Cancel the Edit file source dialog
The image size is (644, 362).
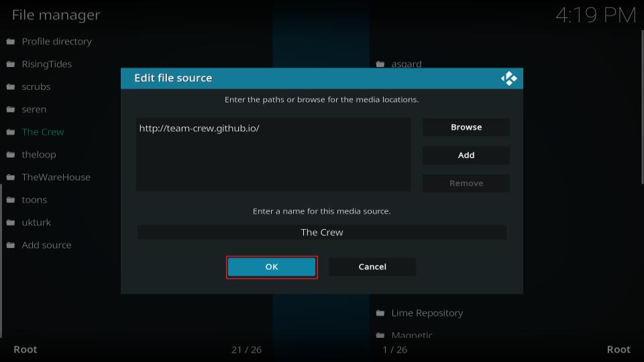(372, 267)
